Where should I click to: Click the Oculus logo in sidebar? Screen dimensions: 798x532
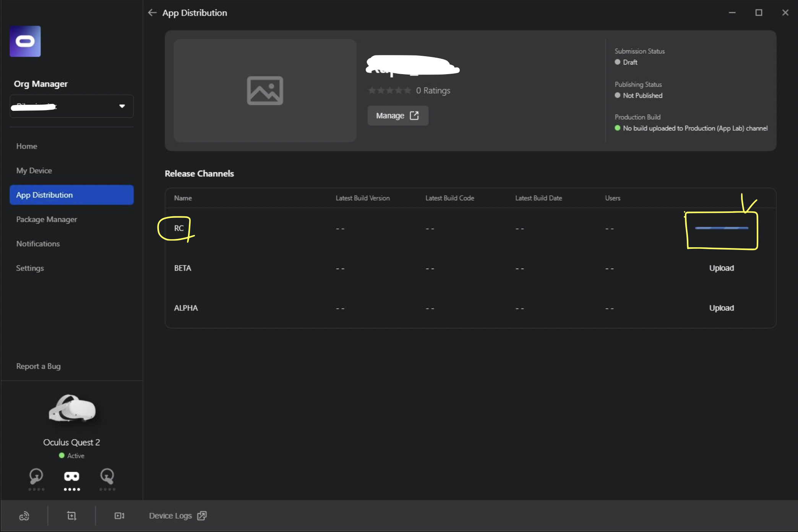tap(25, 41)
